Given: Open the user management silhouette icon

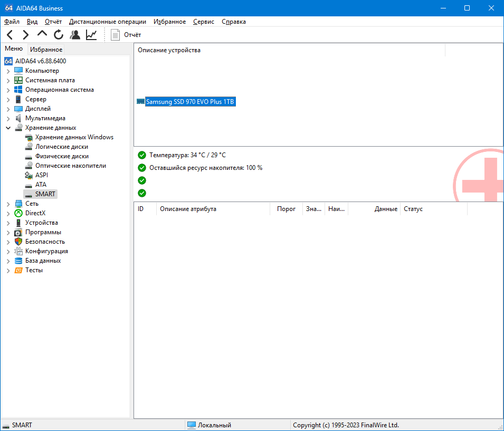Looking at the screenshot, I should pos(75,35).
